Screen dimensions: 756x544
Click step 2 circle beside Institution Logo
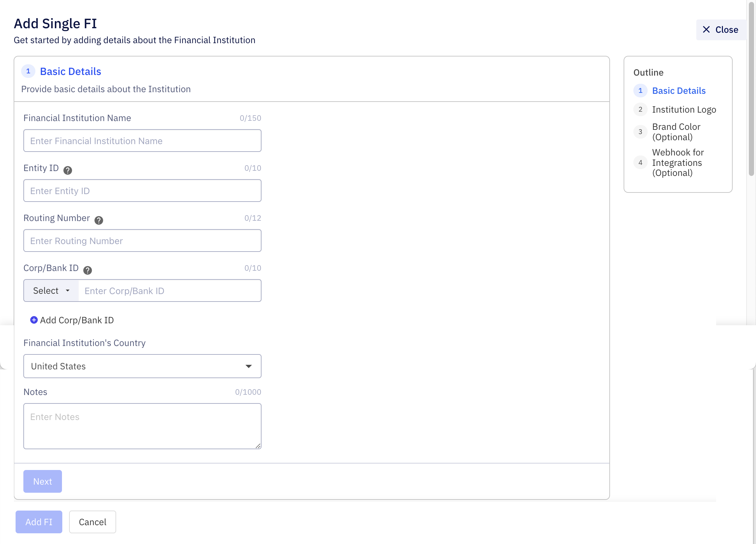coord(640,109)
